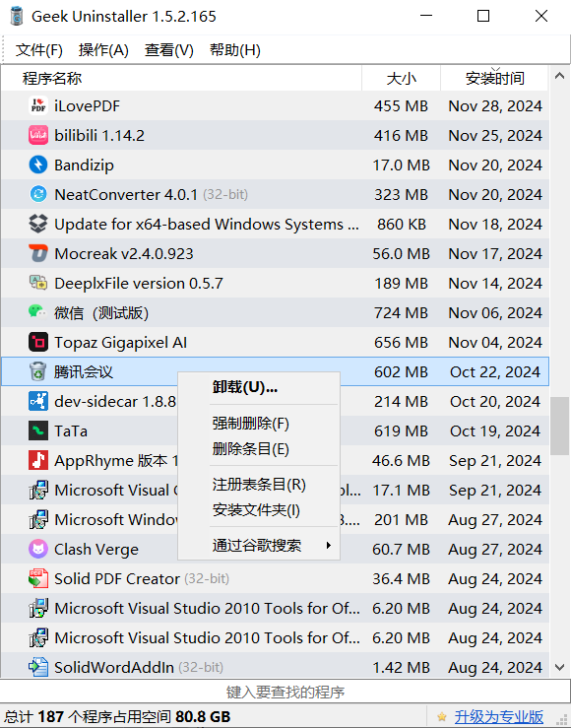Select the Clash Verge program name
Image resolution: width=571 pixels, height=728 pixels.
coord(96,550)
